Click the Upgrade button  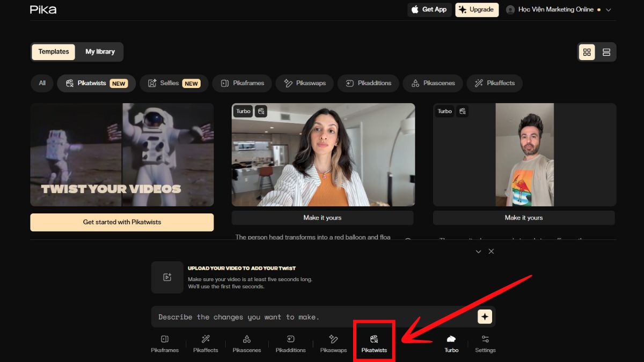[477, 10]
